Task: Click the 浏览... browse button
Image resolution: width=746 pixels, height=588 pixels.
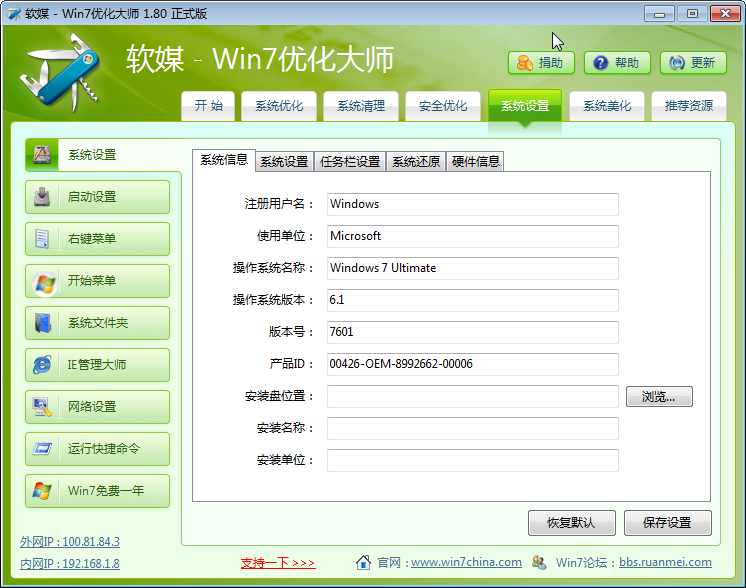Action: 659,396
